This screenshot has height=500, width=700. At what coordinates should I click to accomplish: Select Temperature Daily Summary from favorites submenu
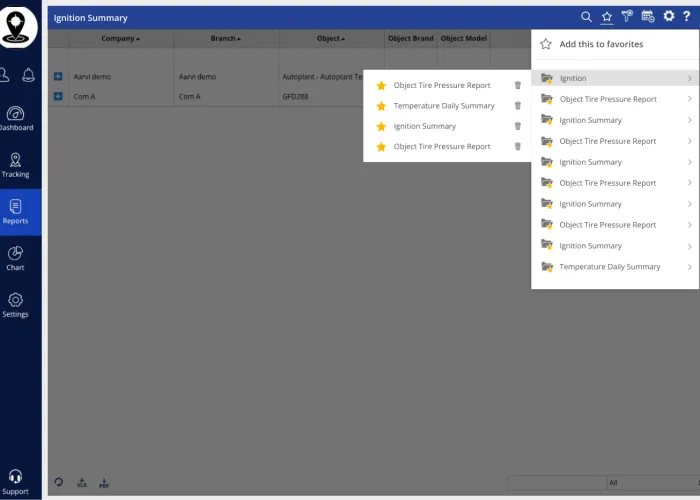[443, 106]
